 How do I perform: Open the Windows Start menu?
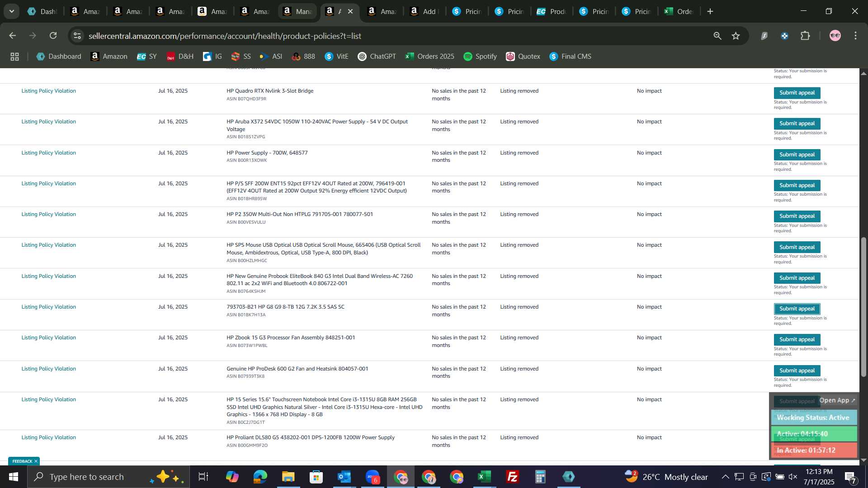tap(14, 477)
